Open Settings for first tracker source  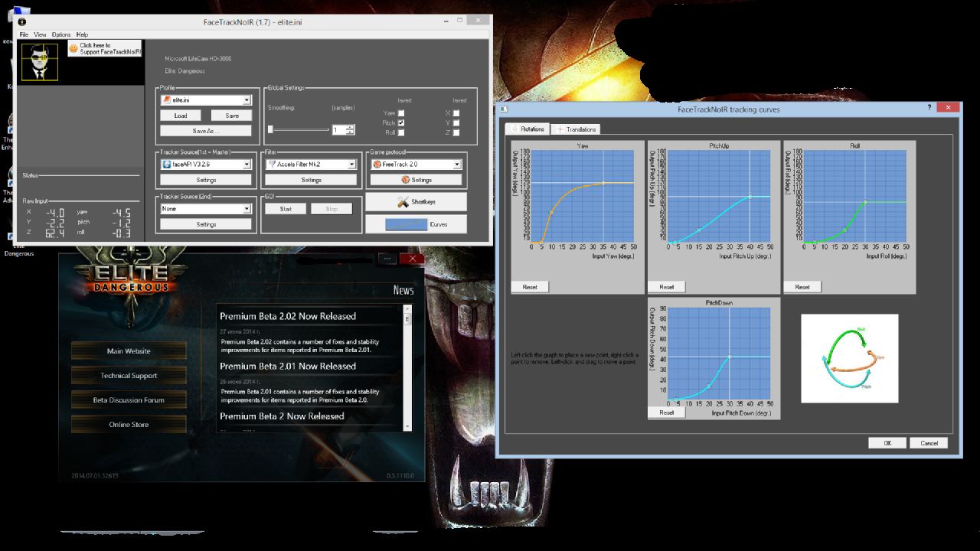tap(206, 180)
